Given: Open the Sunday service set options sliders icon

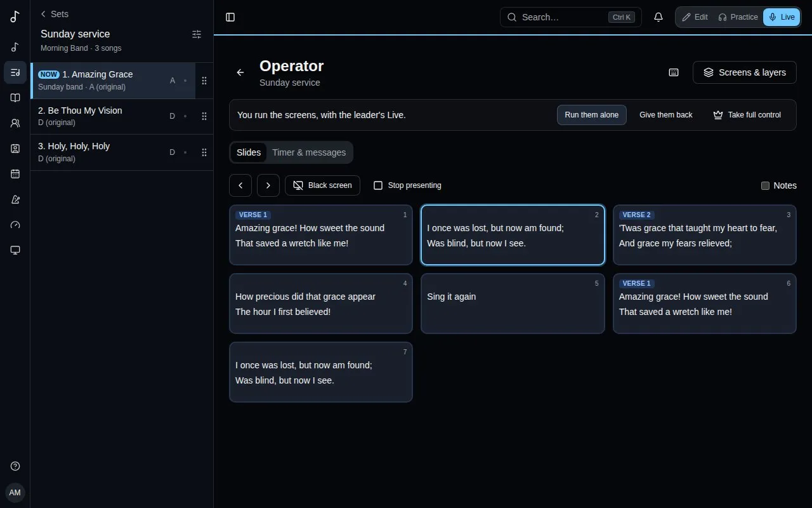Looking at the screenshot, I should [197, 34].
